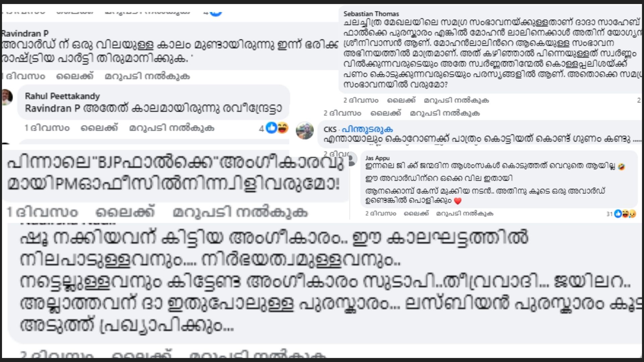Click the CKS commenter avatar

(x=305, y=130)
